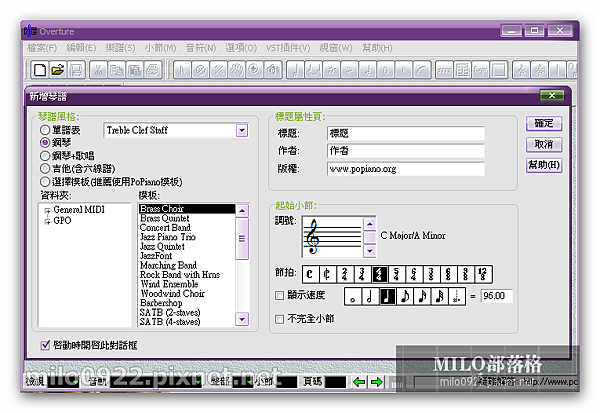Click green right arrow next page
The width and height of the screenshot is (600, 413).
pos(377,382)
